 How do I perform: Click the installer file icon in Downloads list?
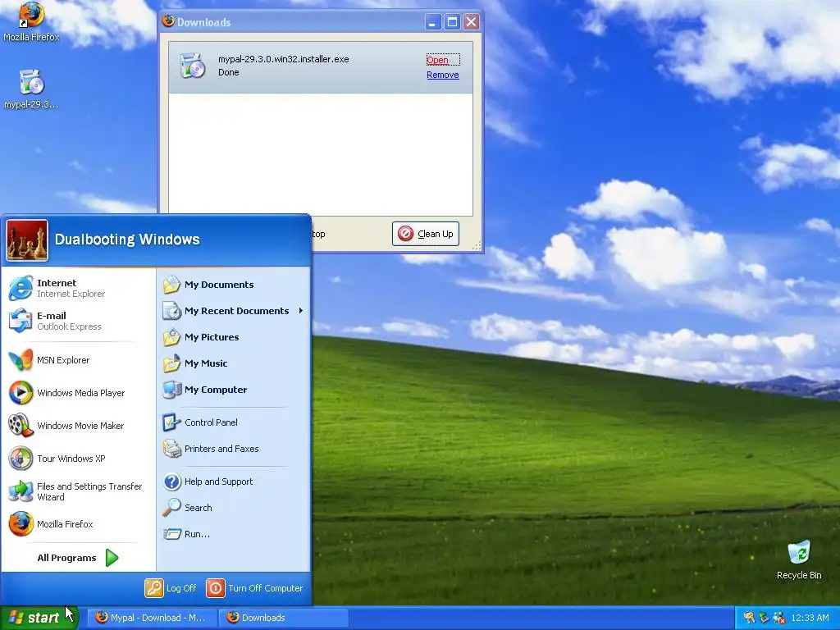(192, 66)
